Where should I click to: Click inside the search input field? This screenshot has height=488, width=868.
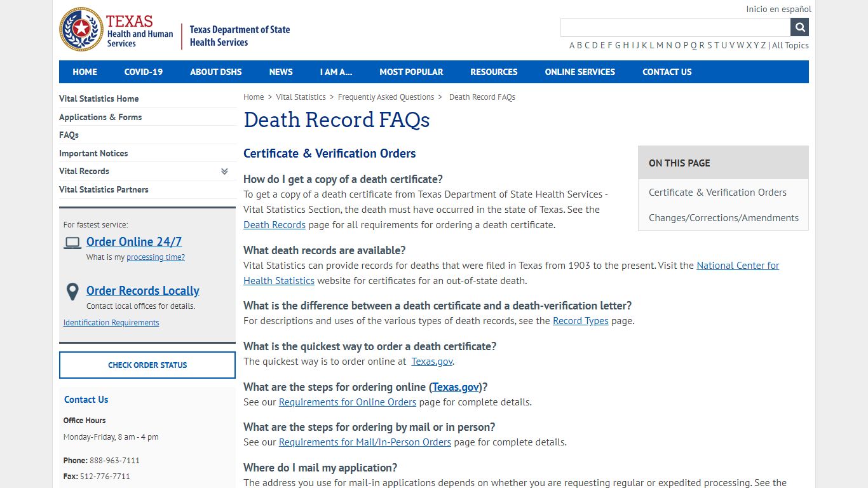[x=674, y=27]
